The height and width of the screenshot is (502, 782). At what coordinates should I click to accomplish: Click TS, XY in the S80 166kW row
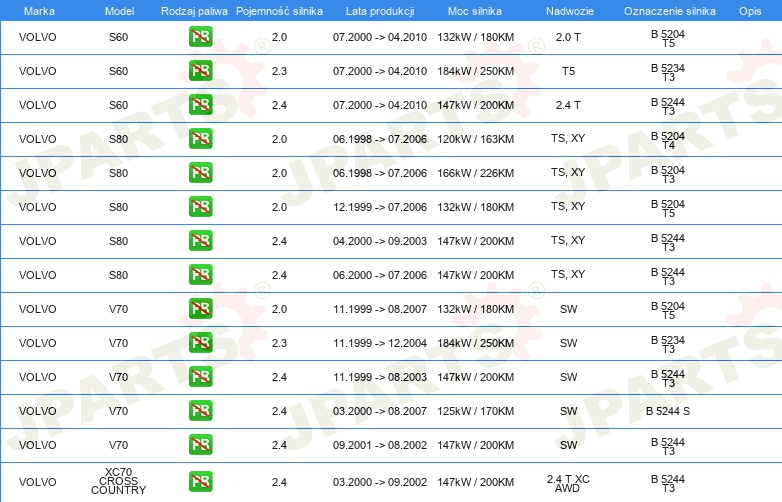click(568, 172)
